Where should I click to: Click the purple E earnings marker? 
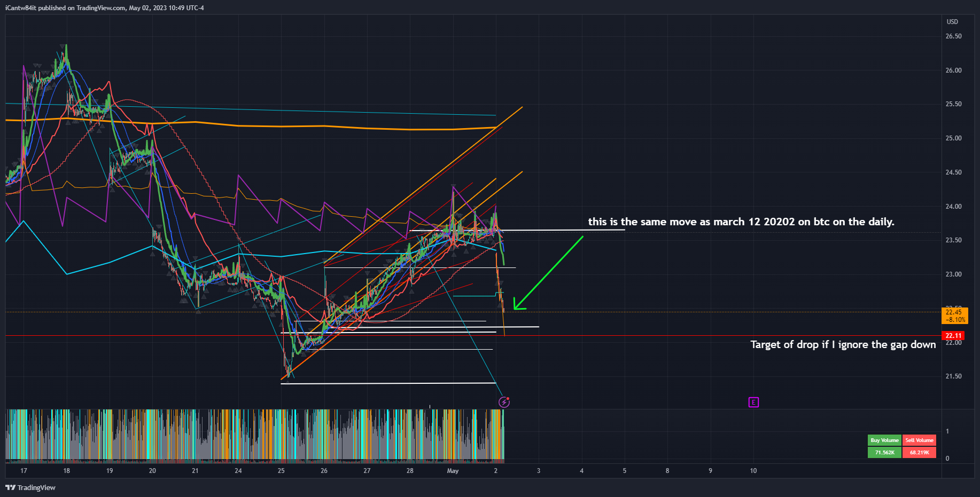coord(753,403)
